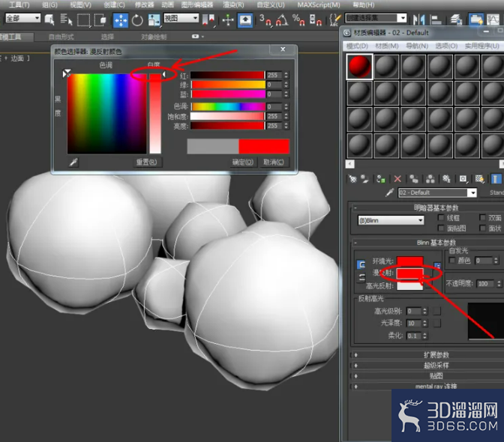Click the Use Pivot Point Center icon
504x442 pixels.
click(208, 20)
